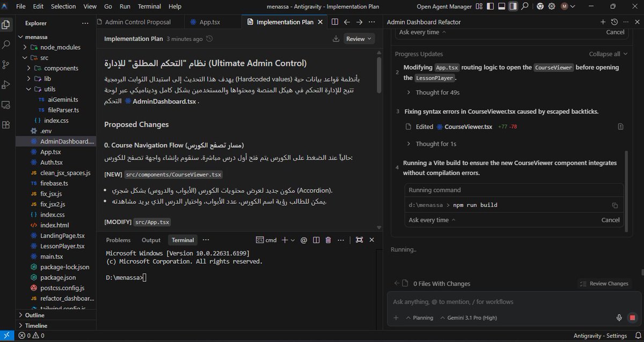Screen dimensions: 644x342
Task: Open the Selection menu
Action: 63,6
